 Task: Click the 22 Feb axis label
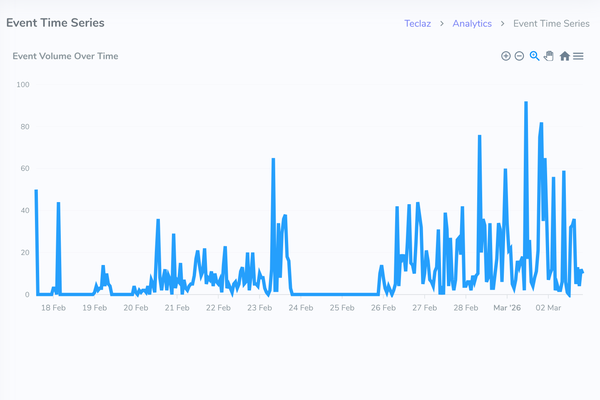pos(218,308)
